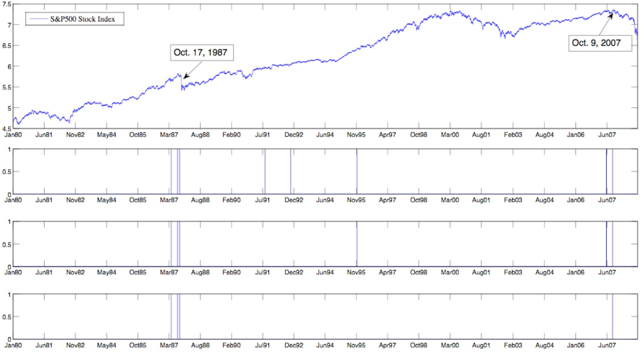Click May84 label under the S&P500 chart
This screenshot has height=352, width=644.
point(107,135)
